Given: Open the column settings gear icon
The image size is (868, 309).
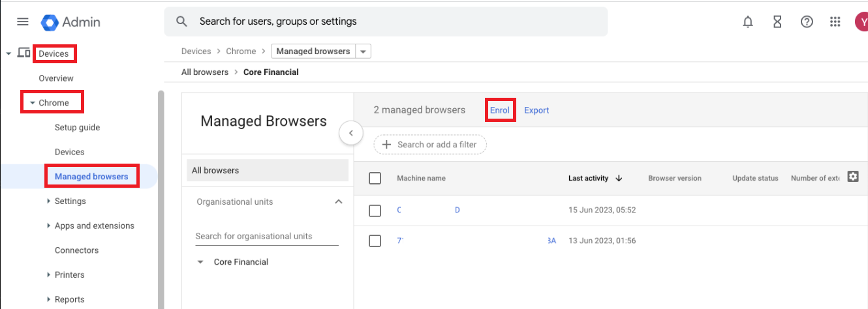Looking at the screenshot, I should tap(852, 177).
